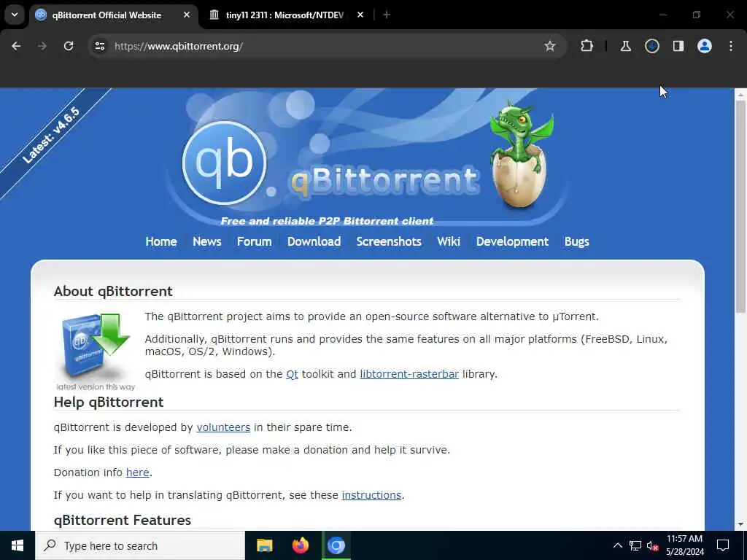747x560 pixels.
Task: Click the taskbar clock showing 11:57 AM
Action: 684,545
